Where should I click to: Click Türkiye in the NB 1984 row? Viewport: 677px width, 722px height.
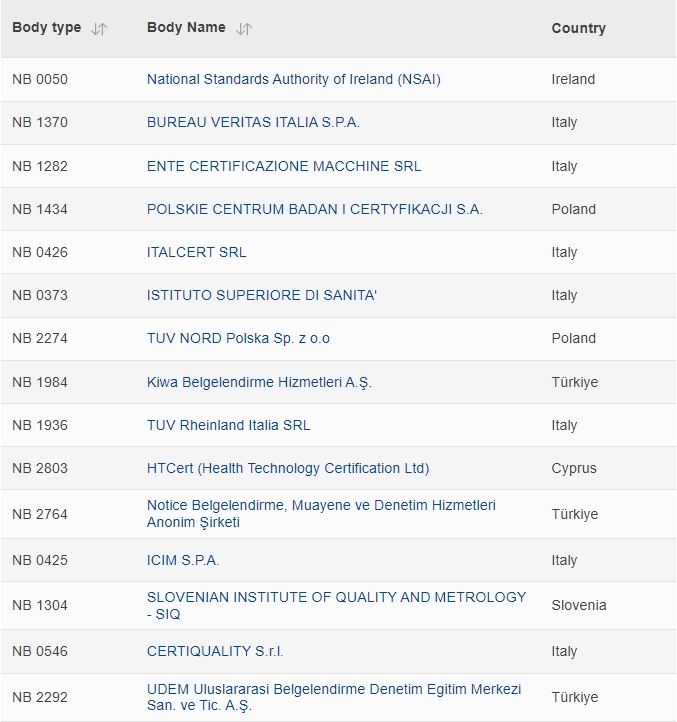(x=575, y=382)
